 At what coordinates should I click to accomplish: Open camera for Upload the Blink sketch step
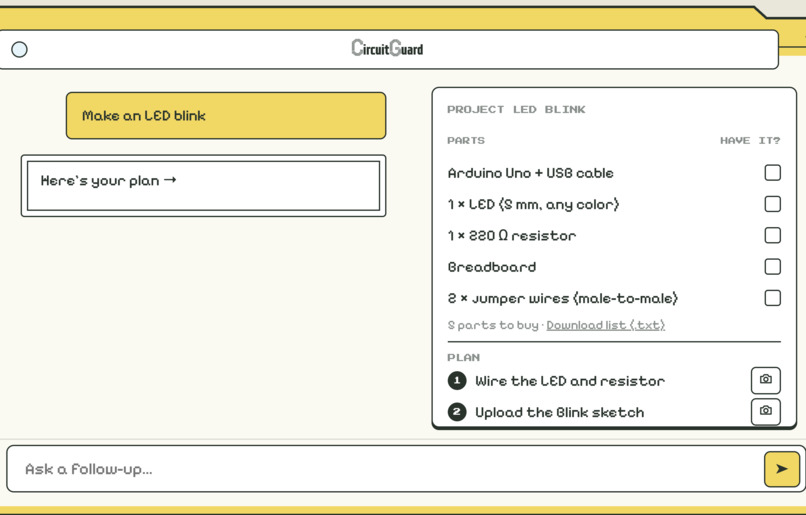766,411
